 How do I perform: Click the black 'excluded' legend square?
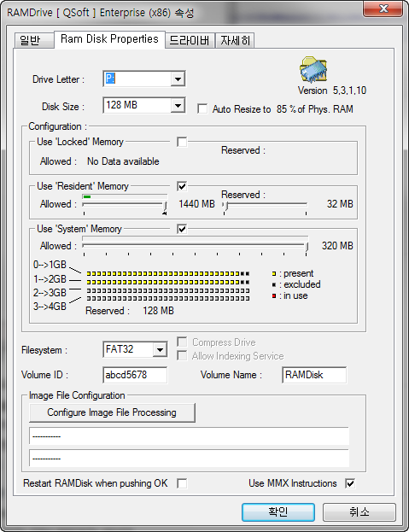click(x=274, y=284)
